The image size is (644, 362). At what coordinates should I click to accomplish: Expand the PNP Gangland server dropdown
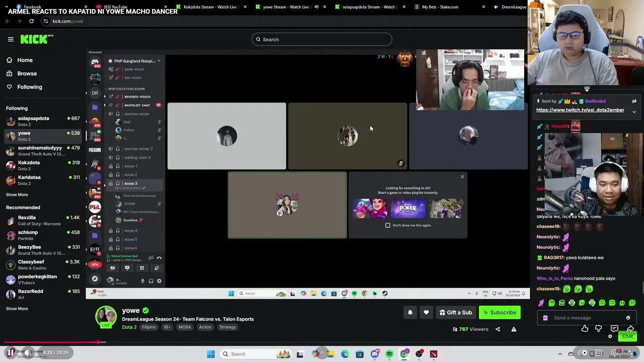click(158, 61)
